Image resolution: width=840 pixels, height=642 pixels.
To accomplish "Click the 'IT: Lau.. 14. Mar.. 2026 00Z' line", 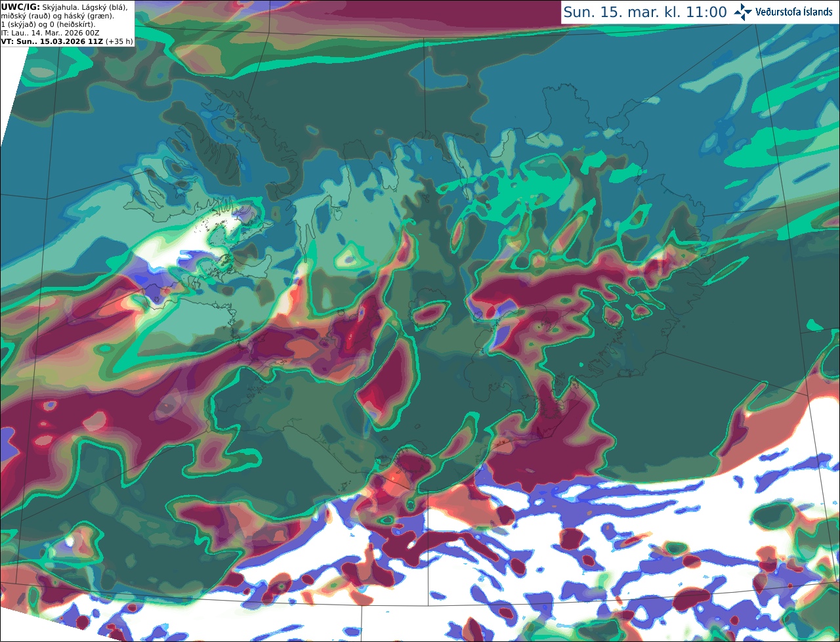I will [x=50, y=33].
